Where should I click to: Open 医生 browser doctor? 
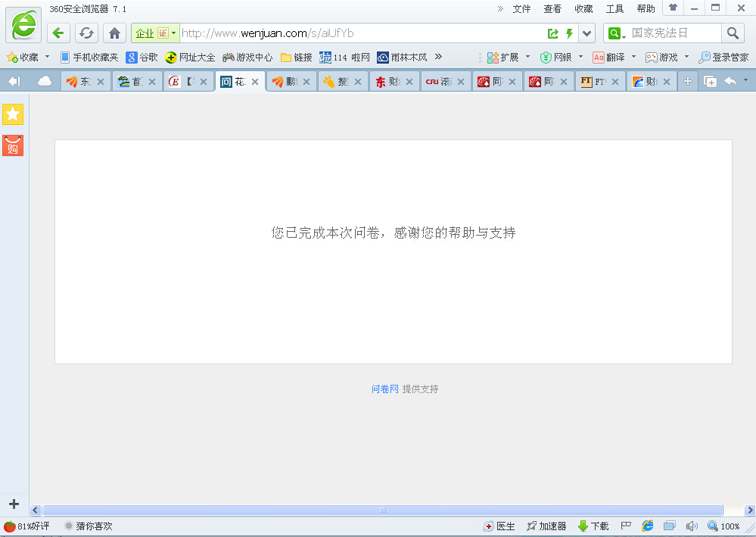coord(499,526)
